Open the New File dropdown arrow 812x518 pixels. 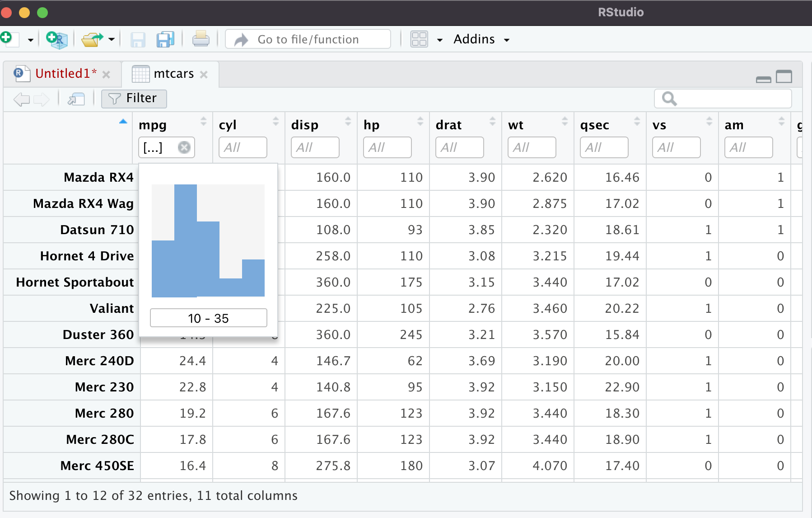coord(30,40)
